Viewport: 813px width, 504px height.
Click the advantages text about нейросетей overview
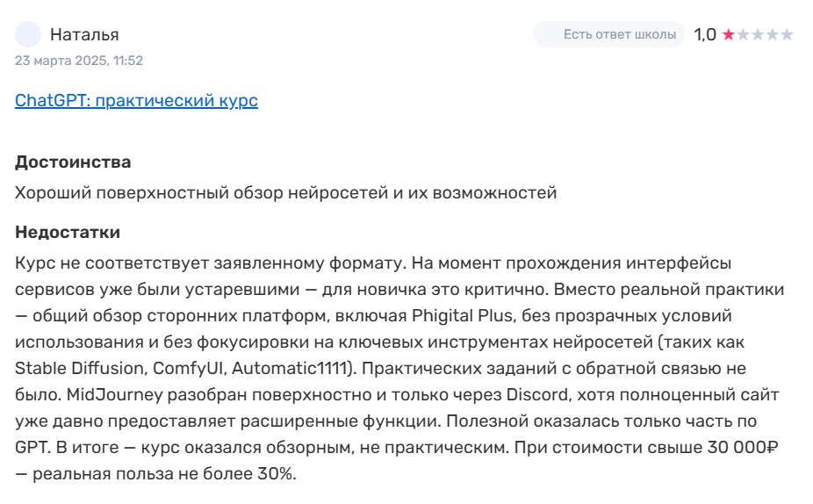click(286, 193)
